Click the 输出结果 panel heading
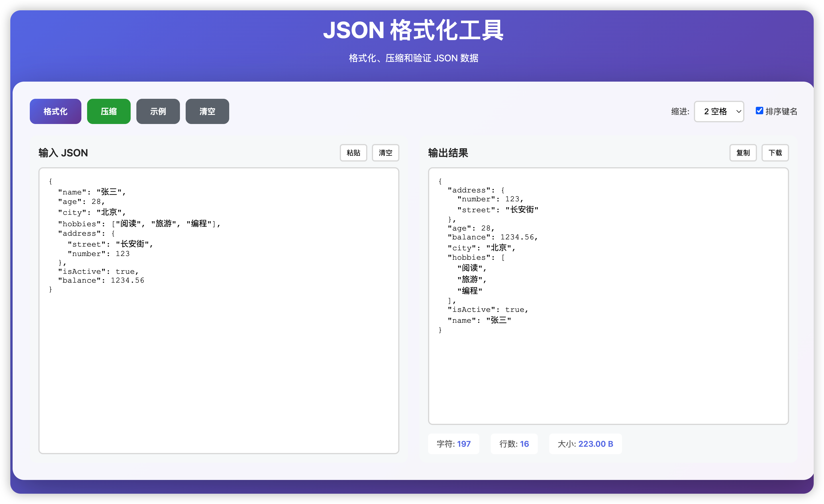Image resolution: width=824 pixels, height=504 pixels. point(448,153)
